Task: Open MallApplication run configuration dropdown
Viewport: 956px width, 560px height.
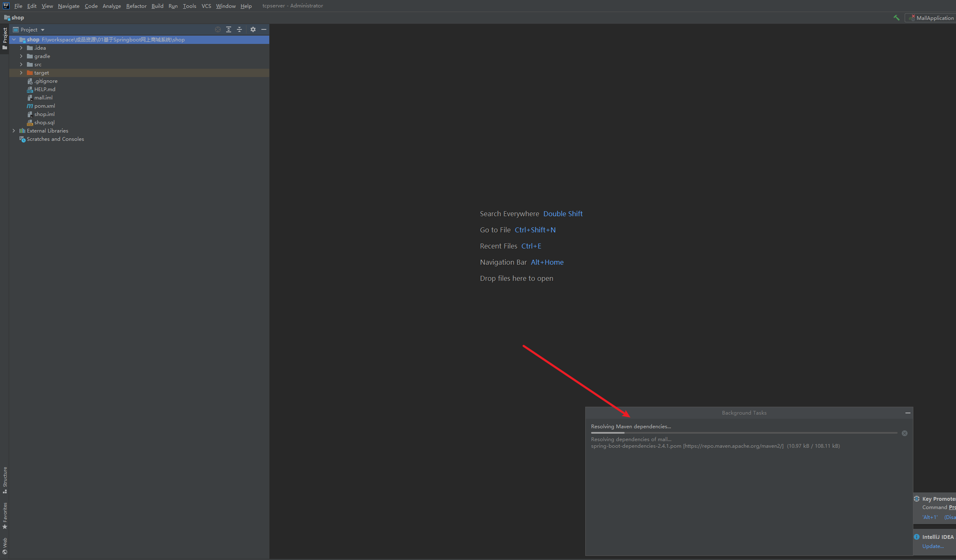Action: point(931,18)
